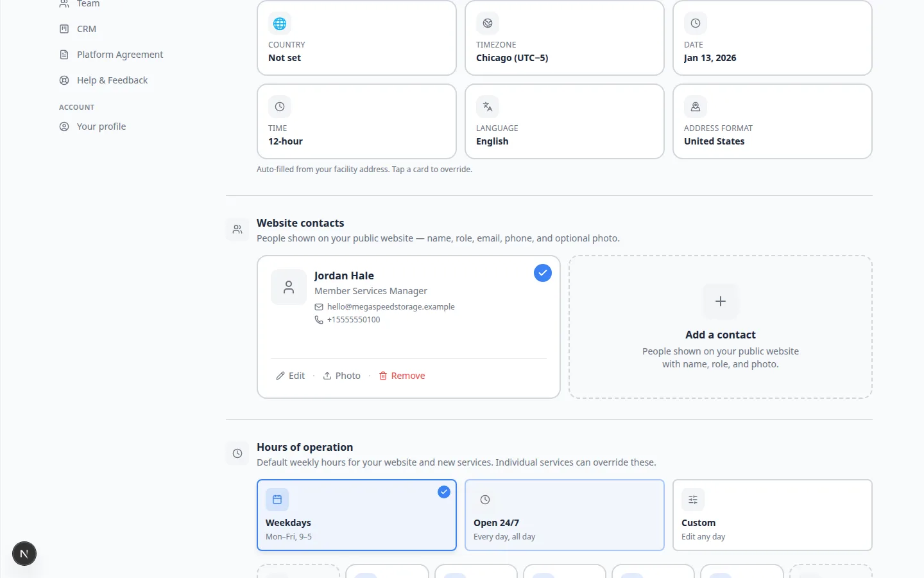
Task: Click the Platform Agreement document icon
Action: click(x=64, y=55)
